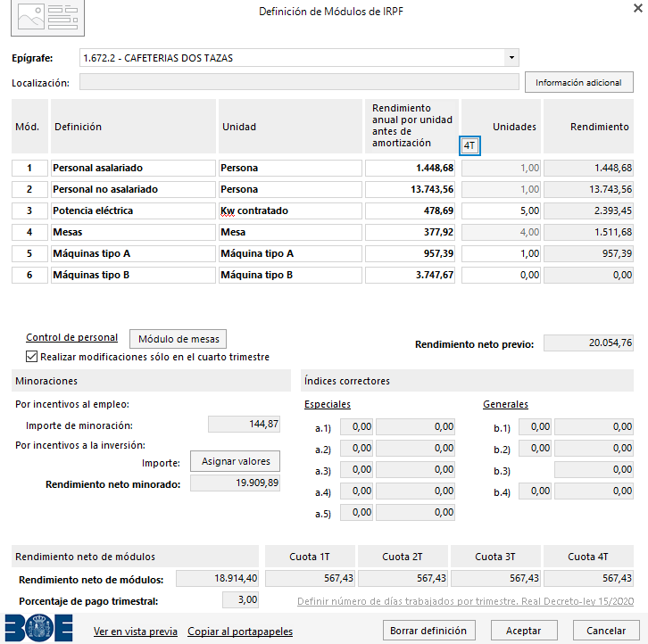Click the a.1) index first field
The image size is (648, 644).
(x=356, y=427)
